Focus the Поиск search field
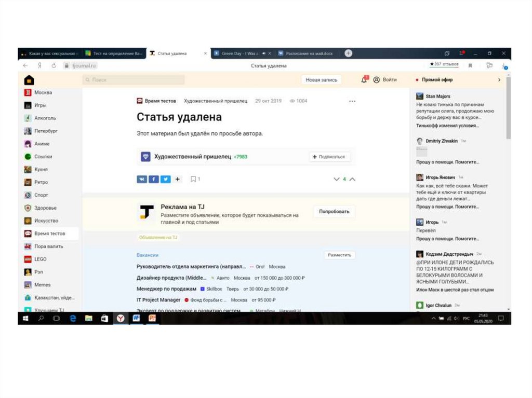The width and height of the screenshot is (532, 398). [x=134, y=80]
